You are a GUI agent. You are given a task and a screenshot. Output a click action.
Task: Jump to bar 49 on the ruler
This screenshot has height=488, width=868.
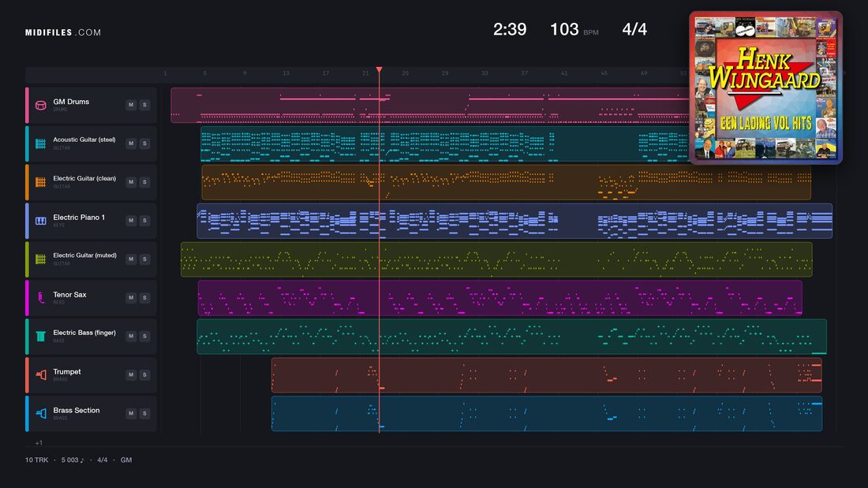(x=644, y=73)
